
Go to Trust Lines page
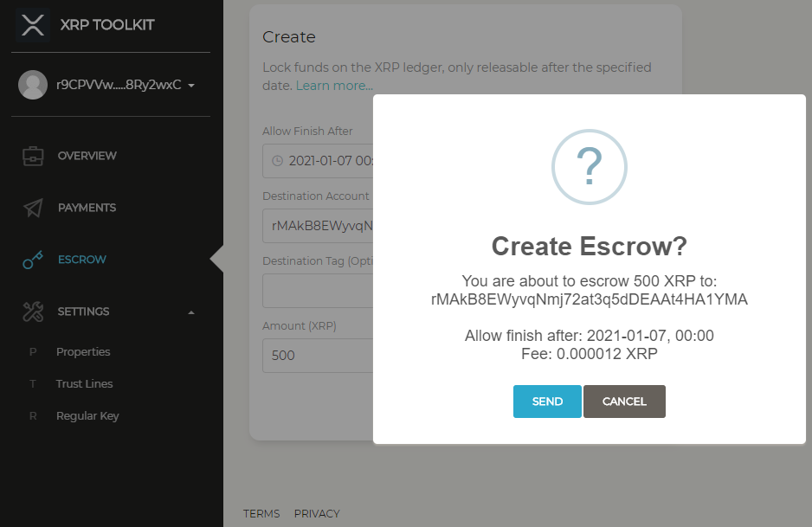point(84,384)
